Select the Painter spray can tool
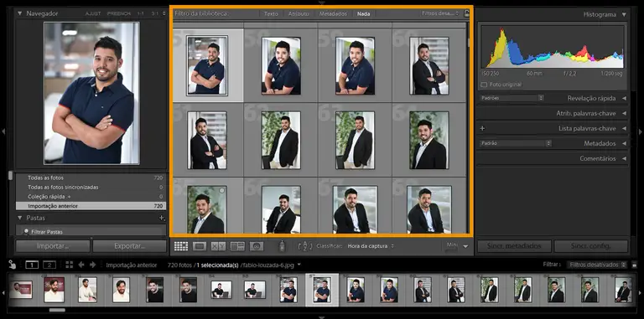 tap(282, 245)
